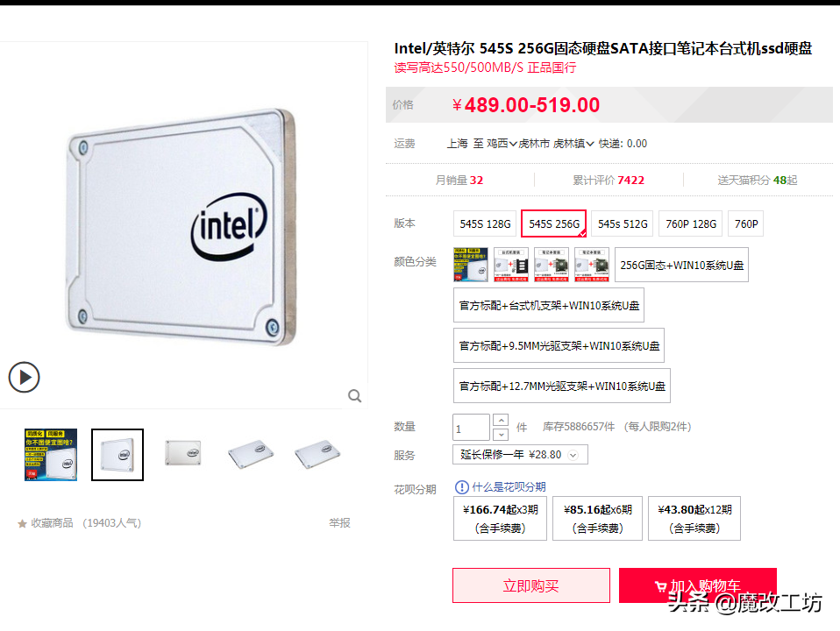
Task: Select the 545s 512G version
Action: [x=623, y=223]
